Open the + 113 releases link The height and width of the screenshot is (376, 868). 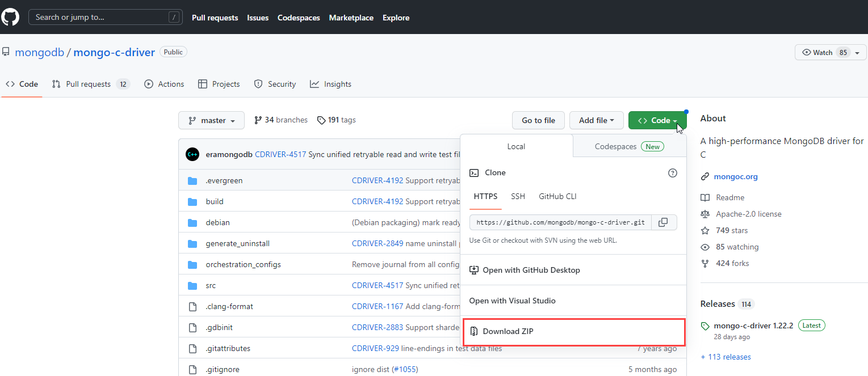point(726,357)
